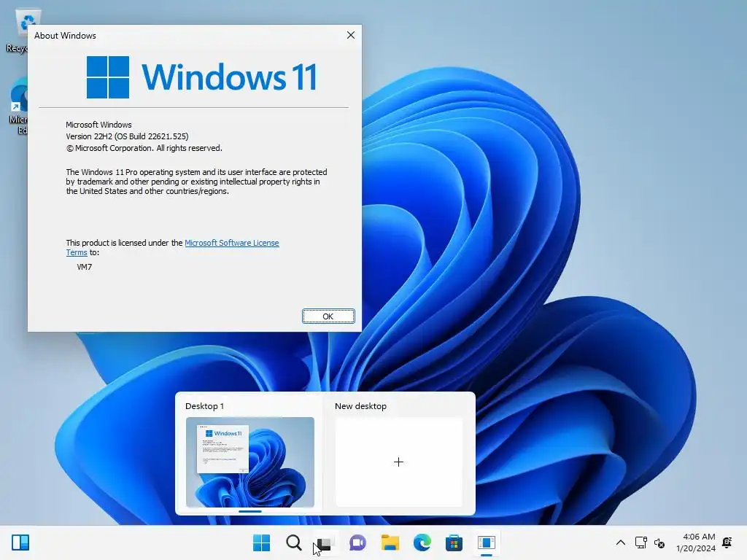
Task: Click the About Windows title bar text
Action: pyautogui.click(x=65, y=36)
